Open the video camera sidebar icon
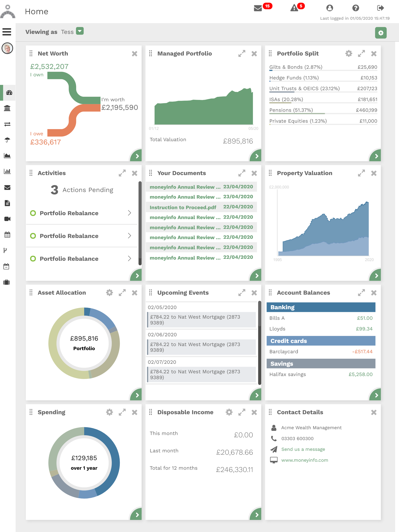 point(7,219)
